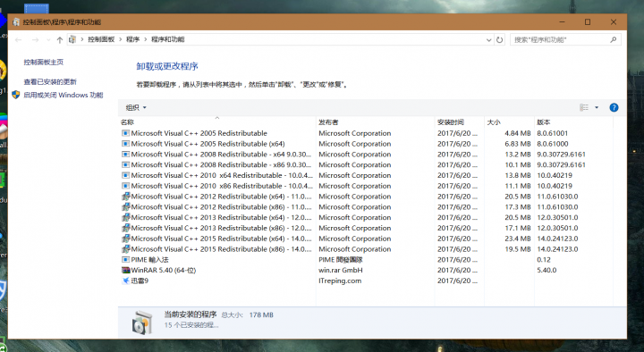
Task: Click installer icon of Visual C++ 2015 (x86)
Action: 126,249
